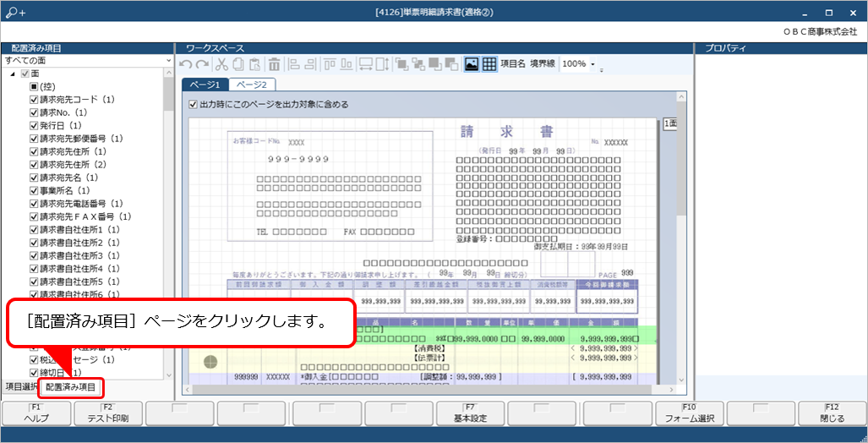Click the align right edges icon
Screen dimensions: 868x443
(310, 64)
